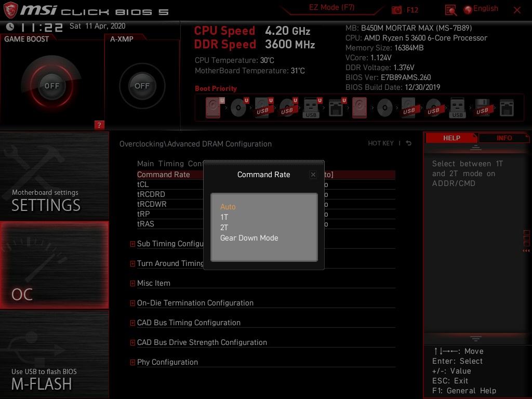
Task: Click the Overclocking\Advanced DRAM Configuration breadcrumb
Action: 195,144
